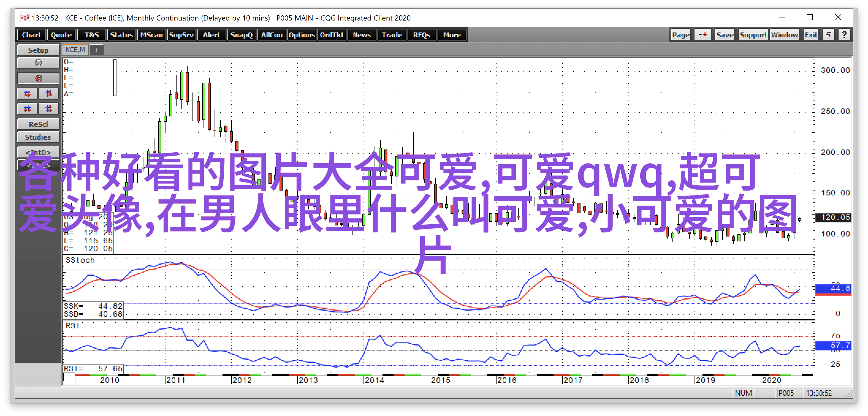The height and width of the screenshot is (416, 868).
Task: Open the Studies button
Action: pyautogui.click(x=38, y=137)
